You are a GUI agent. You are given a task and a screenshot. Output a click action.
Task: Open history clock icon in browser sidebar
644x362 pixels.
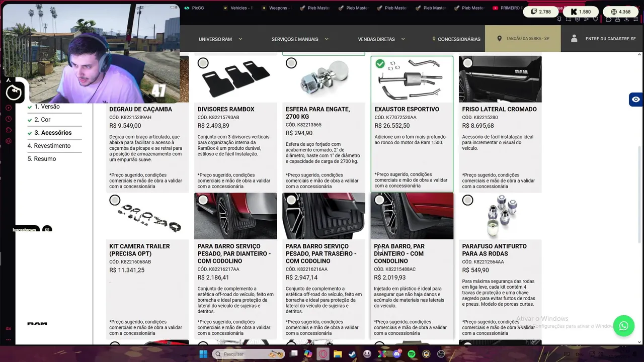point(9,119)
